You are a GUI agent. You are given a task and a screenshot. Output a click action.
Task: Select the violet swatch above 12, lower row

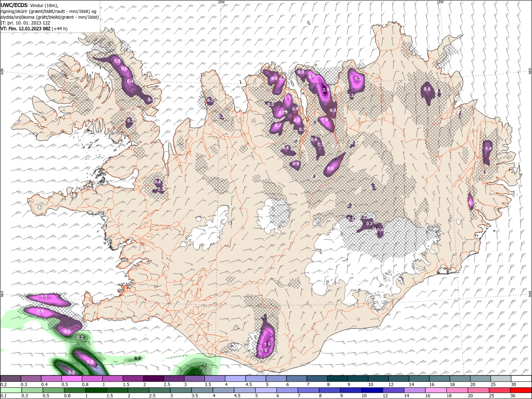tap(393, 390)
